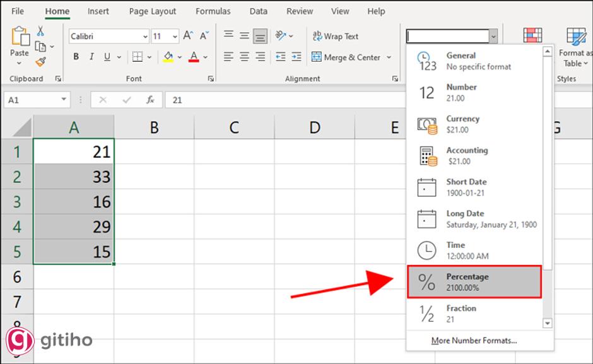Click the Conditional Formatting icon
593x364 pixels.
pyautogui.click(x=532, y=35)
